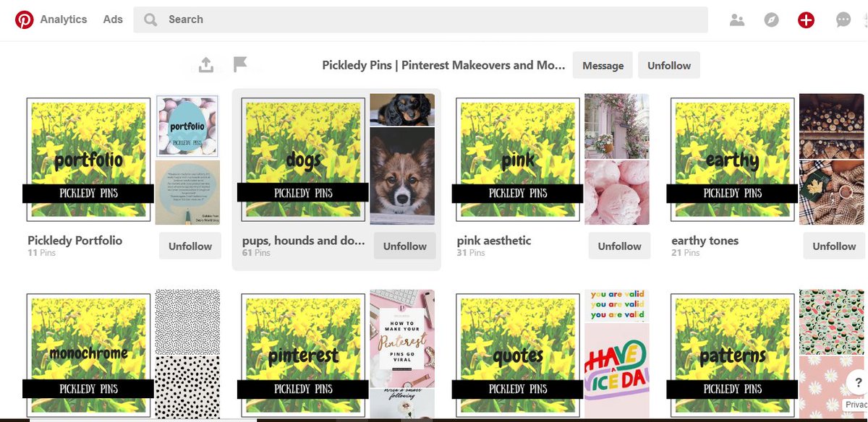Screen dimensions: 868x422
Task: Unfollow the Pickledy Portfolio board
Action: click(190, 246)
